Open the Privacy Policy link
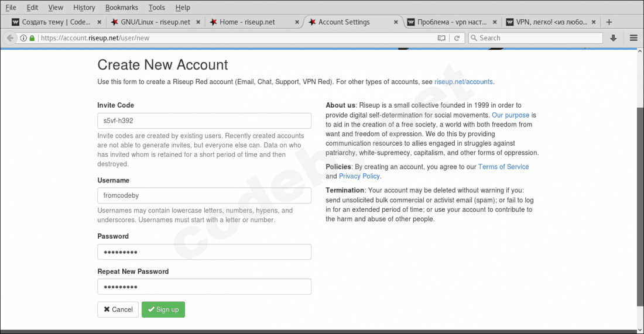Image resolution: width=644 pixels, height=334 pixels. [359, 176]
